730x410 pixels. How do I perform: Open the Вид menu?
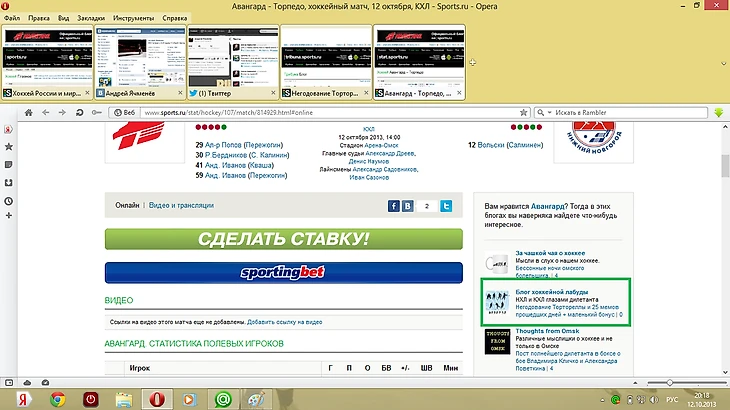63,18
